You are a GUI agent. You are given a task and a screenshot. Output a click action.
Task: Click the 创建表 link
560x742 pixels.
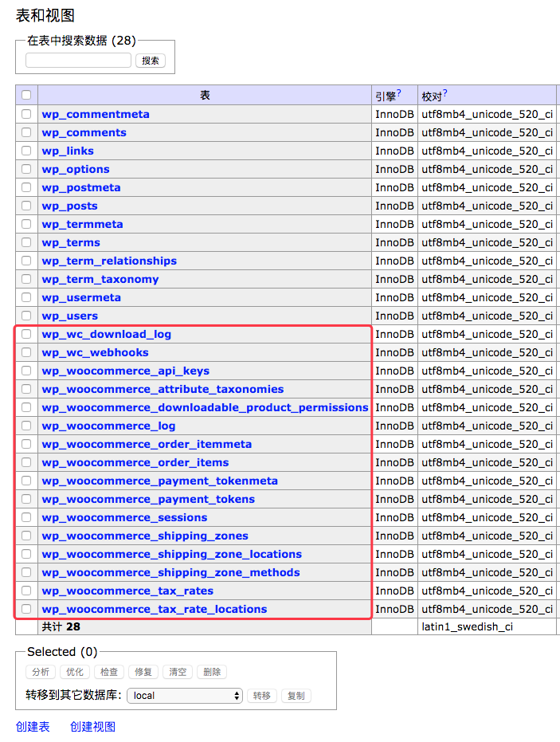(33, 726)
